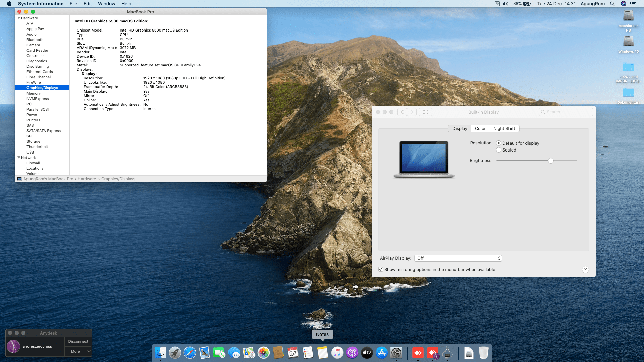Screen dimensions: 644x362
Task: Open Music from the dock
Action: click(337, 353)
